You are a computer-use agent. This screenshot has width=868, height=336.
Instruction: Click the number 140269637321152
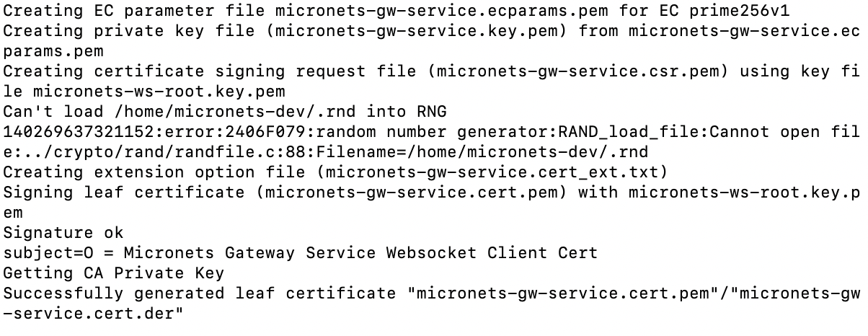79,133
